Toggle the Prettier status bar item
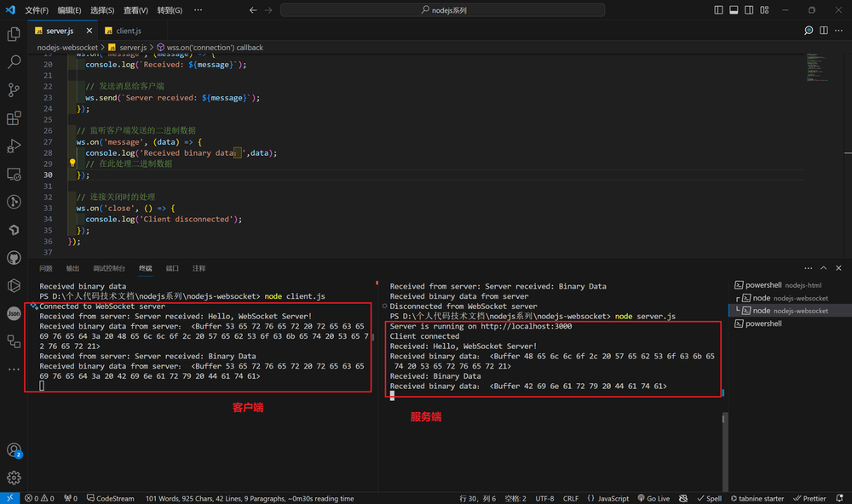 (x=809, y=498)
